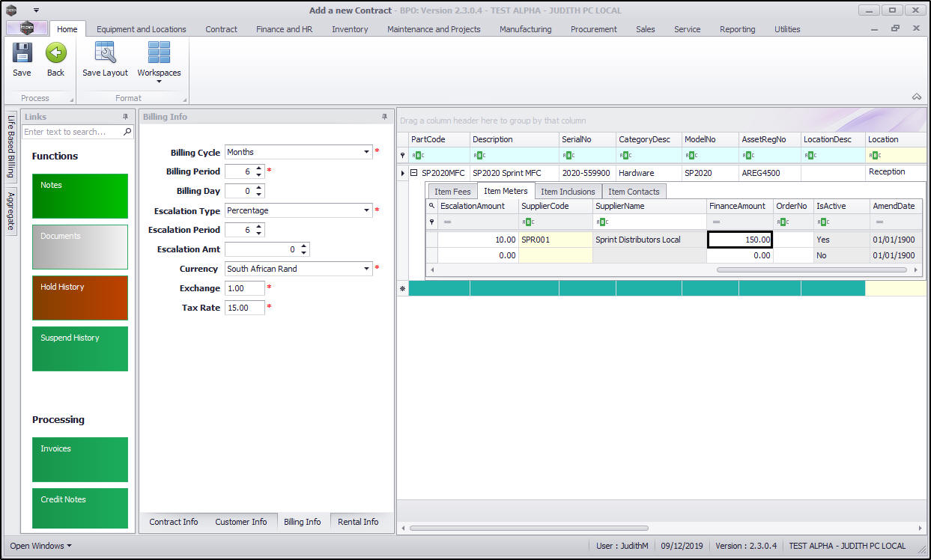Pin the Links panel
This screenshot has height=560, width=931.
[126, 117]
